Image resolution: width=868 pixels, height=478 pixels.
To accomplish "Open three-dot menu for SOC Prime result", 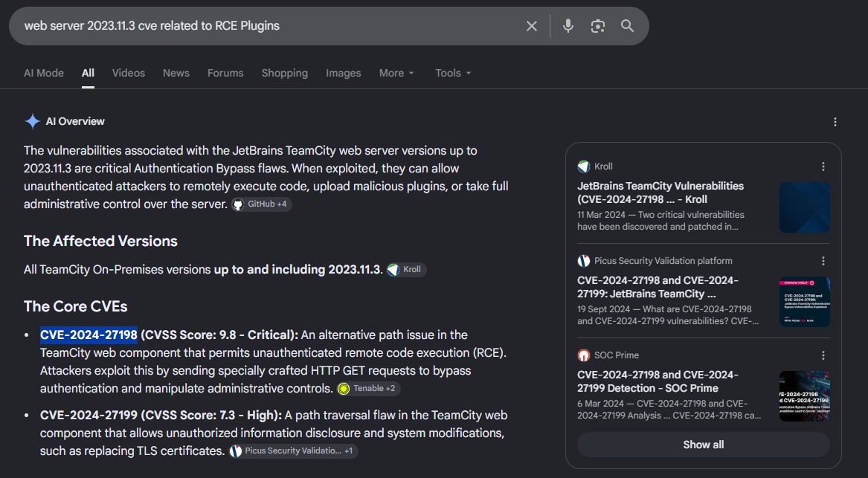I will point(823,355).
